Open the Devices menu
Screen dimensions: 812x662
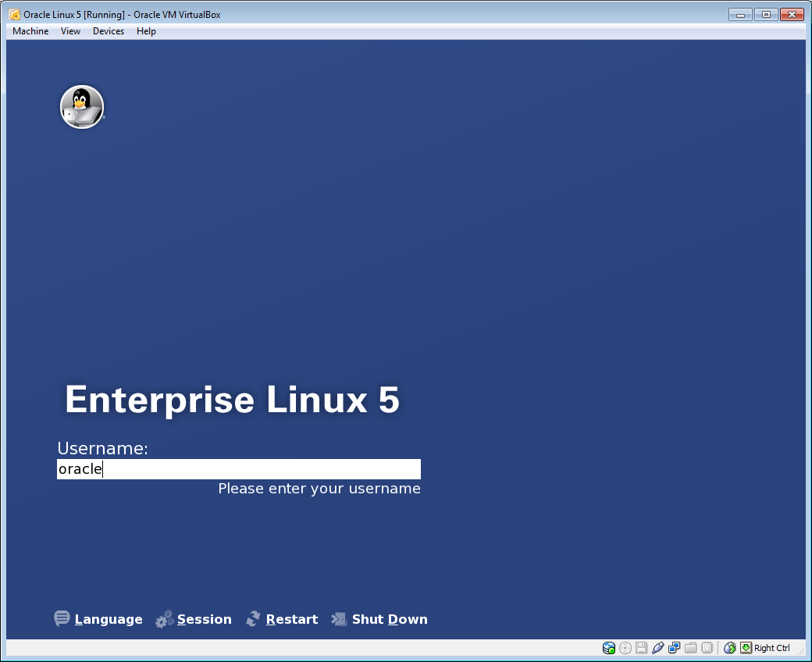point(109,31)
